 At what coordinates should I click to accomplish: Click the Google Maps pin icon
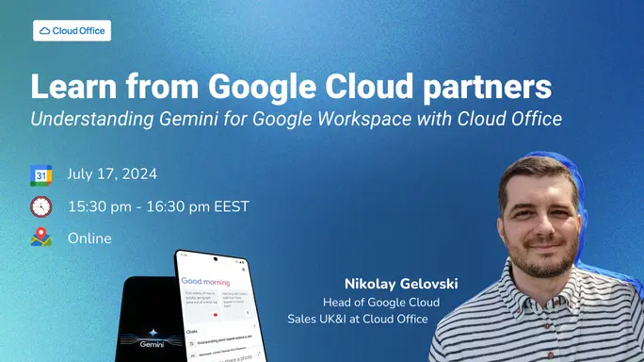(41, 238)
